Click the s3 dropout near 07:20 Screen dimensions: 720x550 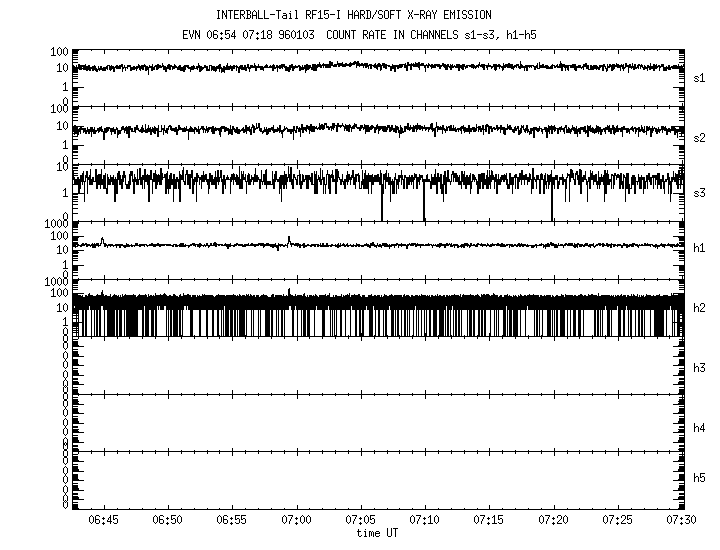(552, 205)
